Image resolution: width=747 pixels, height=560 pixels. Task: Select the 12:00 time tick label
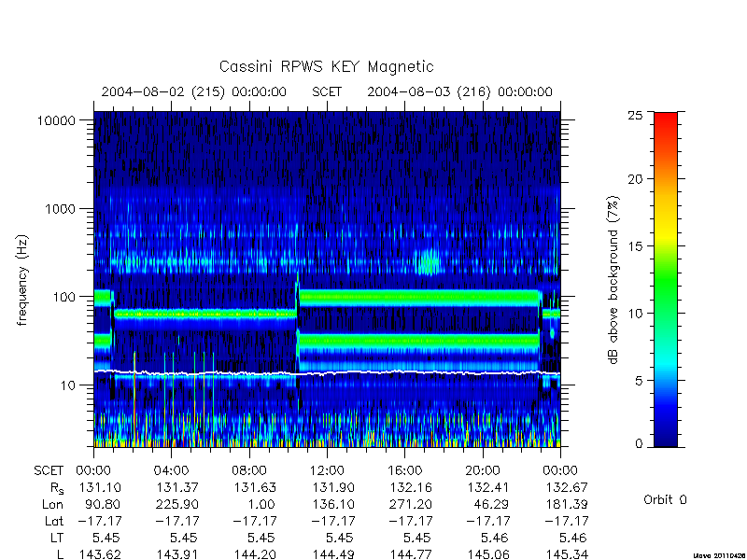click(x=327, y=471)
